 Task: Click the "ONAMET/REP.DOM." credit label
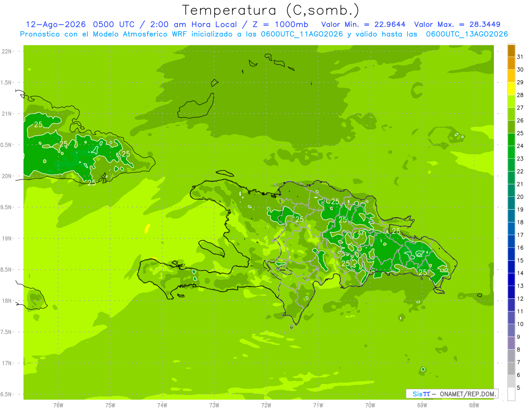tap(468, 394)
